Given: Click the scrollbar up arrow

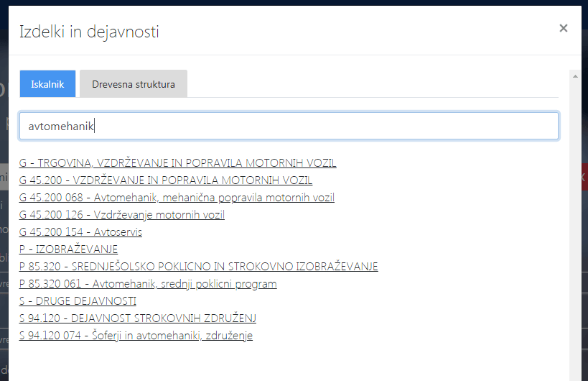Looking at the screenshot, I should 574,74.
